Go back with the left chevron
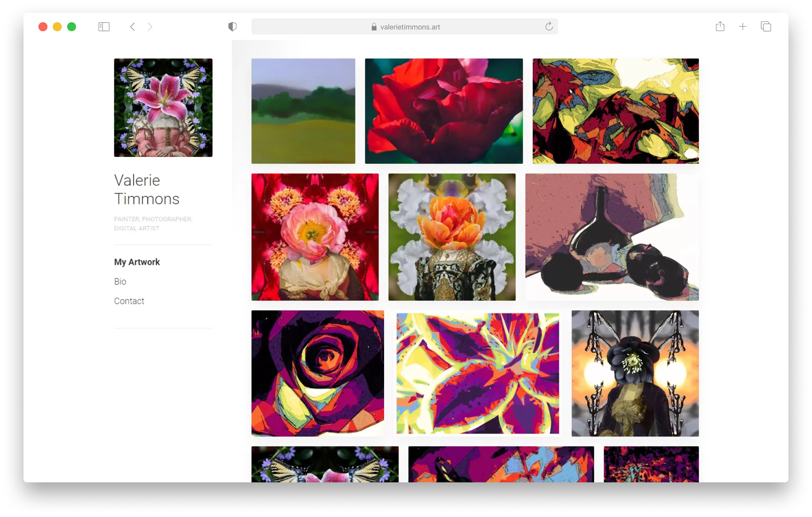Viewport: 812px width, 517px height. coord(133,27)
